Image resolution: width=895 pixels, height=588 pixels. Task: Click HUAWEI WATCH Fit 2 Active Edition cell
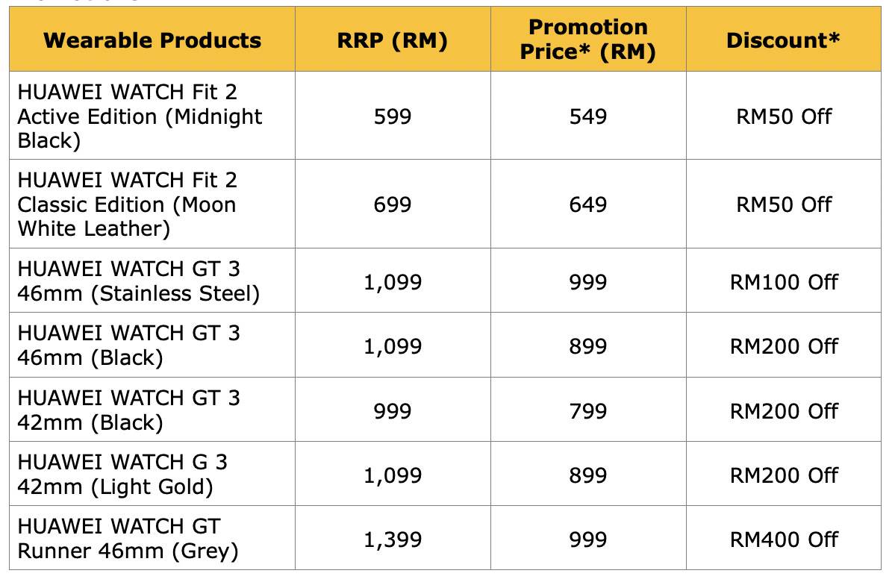[152, 116]
